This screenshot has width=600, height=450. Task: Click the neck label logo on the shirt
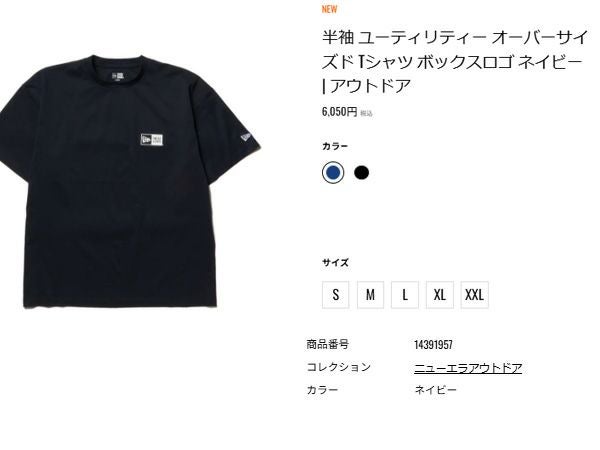118,76
